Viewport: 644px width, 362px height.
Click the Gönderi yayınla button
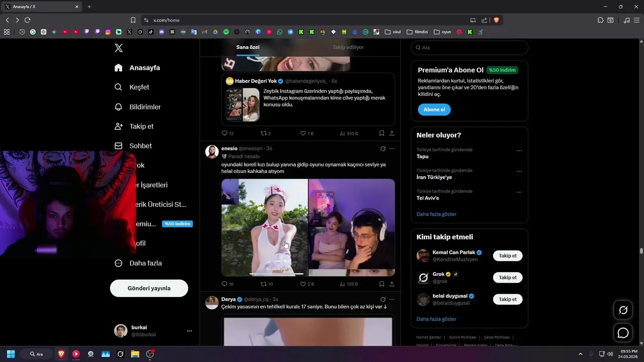click(x=149, y=288)
